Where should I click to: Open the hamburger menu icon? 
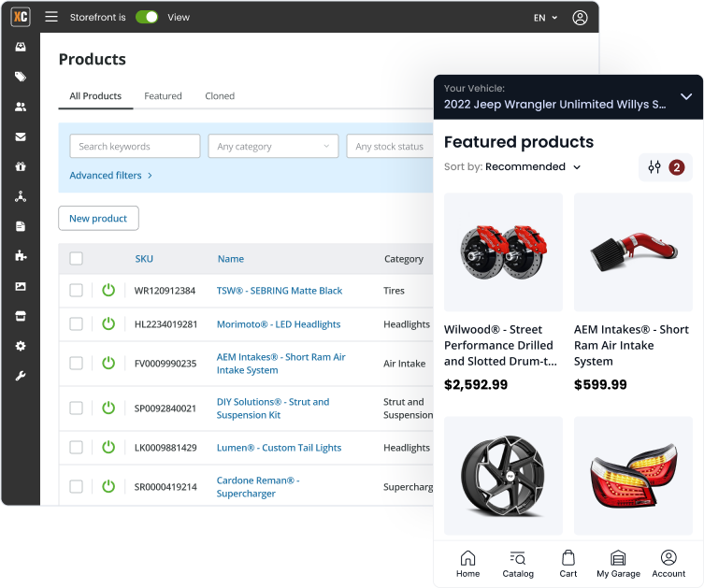[x=51, y=17]
